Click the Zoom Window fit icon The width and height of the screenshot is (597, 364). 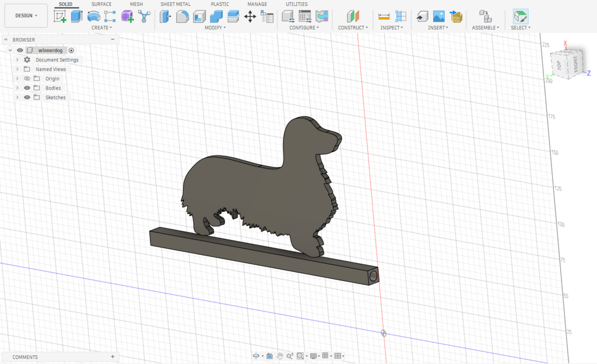click(x=300, y=356)
